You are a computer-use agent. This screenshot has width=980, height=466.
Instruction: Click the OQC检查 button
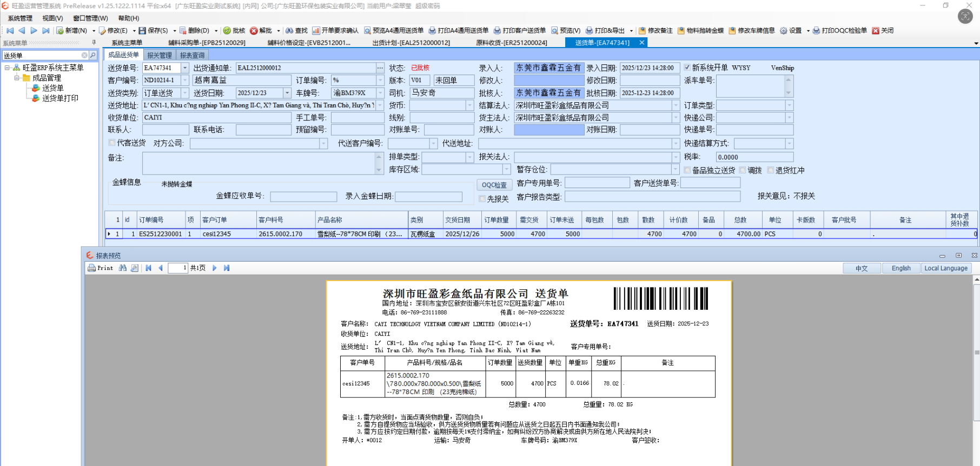click(494, 185)
